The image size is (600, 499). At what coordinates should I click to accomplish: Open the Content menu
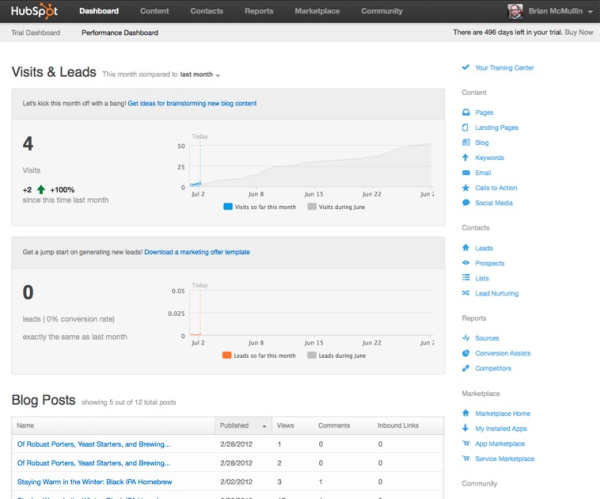click(x=154, y=11)
